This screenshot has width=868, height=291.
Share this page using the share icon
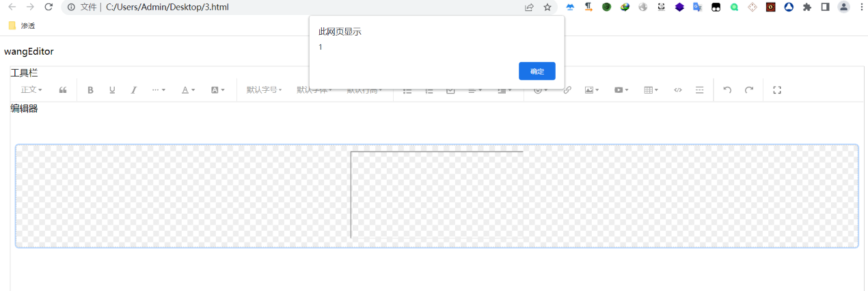pyautogui.click(x=529, y=7)
